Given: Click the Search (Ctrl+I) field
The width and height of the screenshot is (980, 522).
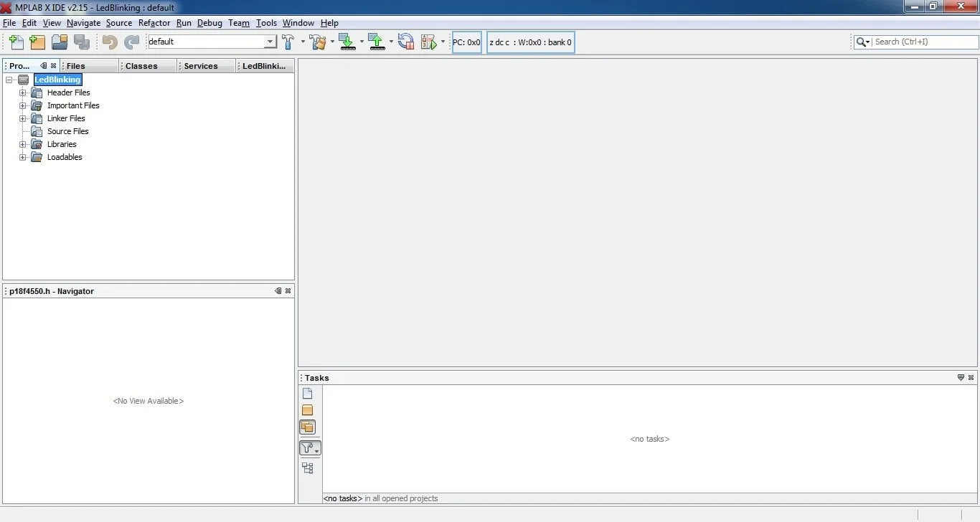Looking at the screenshot, I should point(925,42).
